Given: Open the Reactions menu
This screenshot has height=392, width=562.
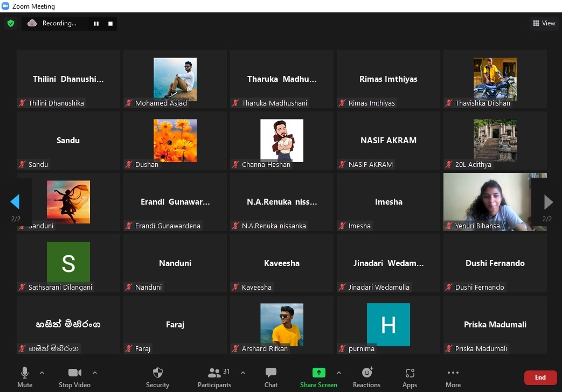Looking at the screenshot, I should point(366,377).
